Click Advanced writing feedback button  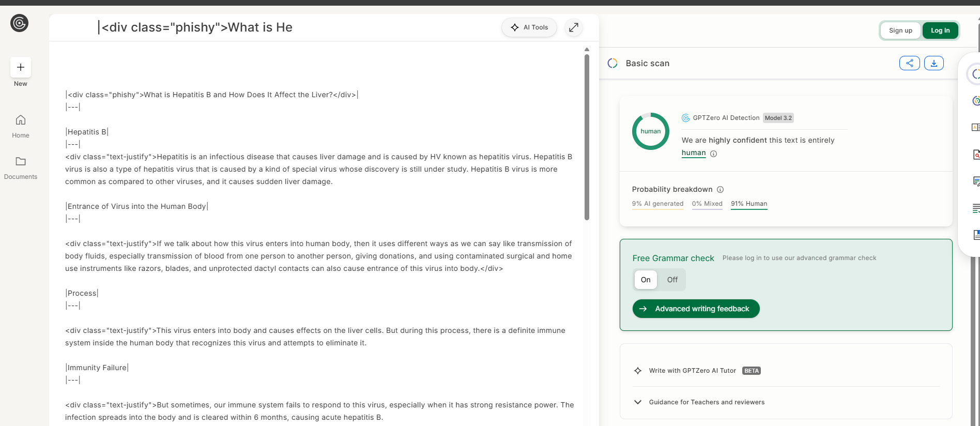696,309
